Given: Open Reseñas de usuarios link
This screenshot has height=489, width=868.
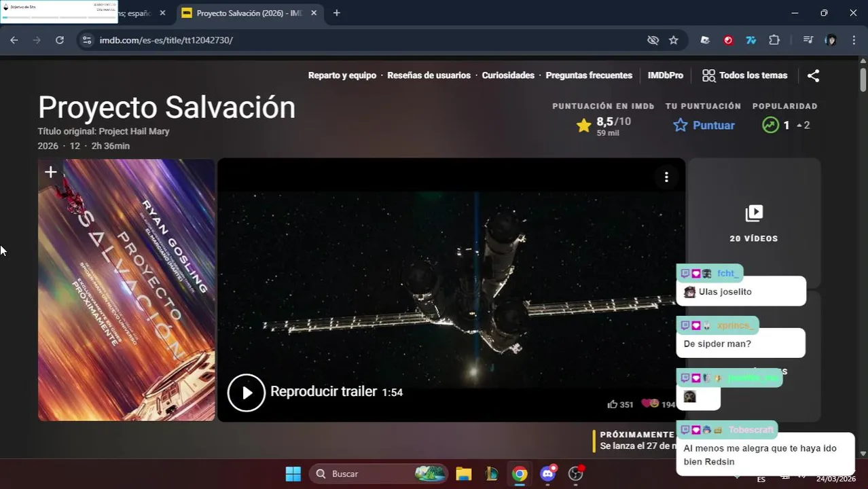Looking at the screenshot, I should pos(429,75).
